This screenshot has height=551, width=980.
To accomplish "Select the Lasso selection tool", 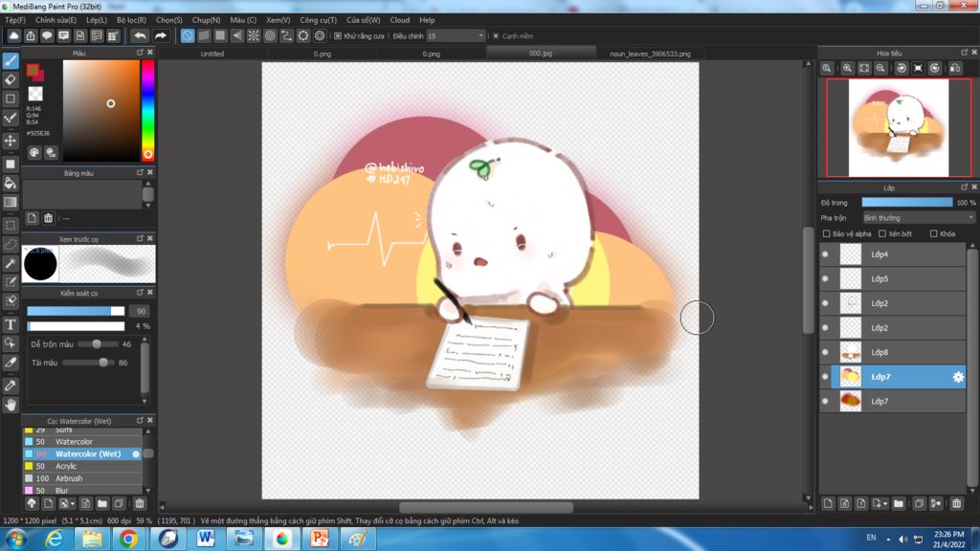I will (11, 244).
